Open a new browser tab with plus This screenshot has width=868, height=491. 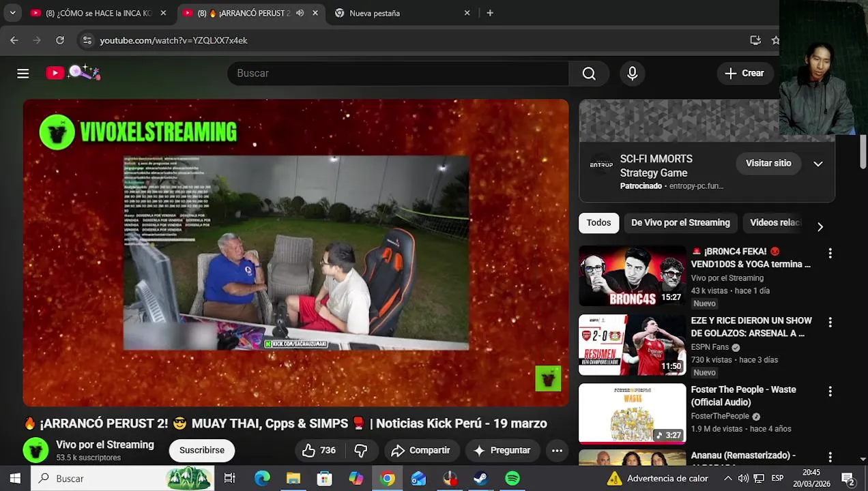click(x=490, y=13)
